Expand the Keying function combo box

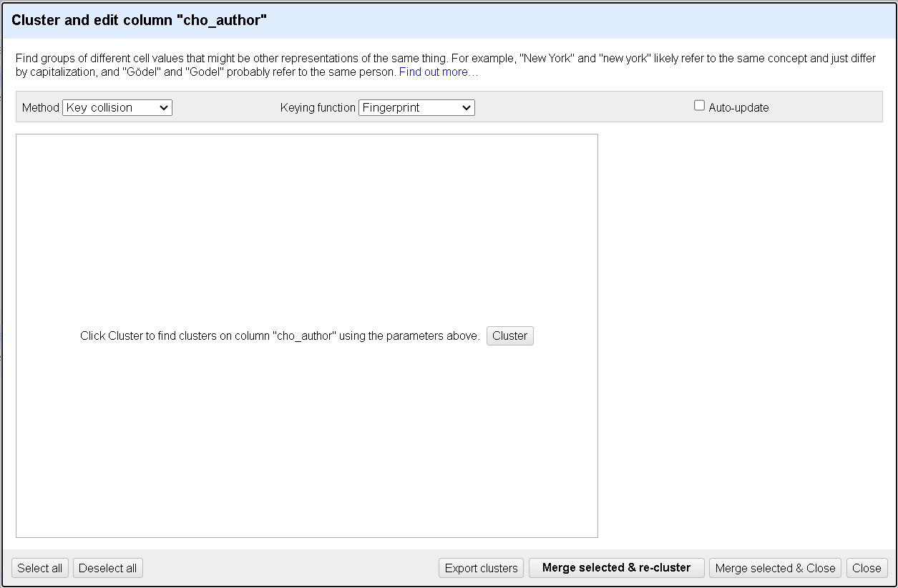pyautogui.click(x=416, y=107)
